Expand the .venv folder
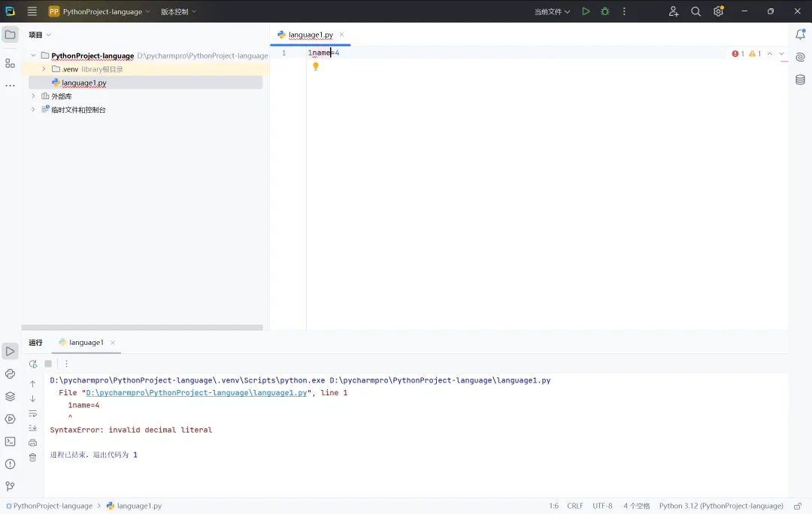The width and height of the screenshot is (812, 514). pyautogui.click(x=44, y=69)
